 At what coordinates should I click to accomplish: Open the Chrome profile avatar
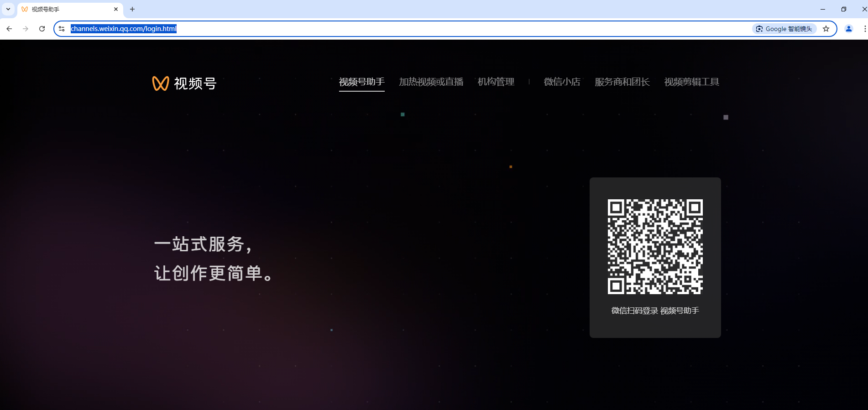pyautogui.click(x=849, y=29)
